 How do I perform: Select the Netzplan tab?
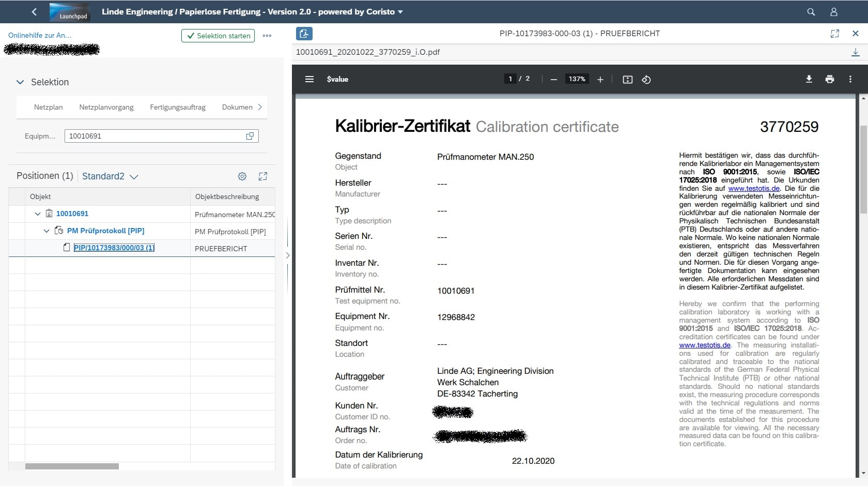49,107
